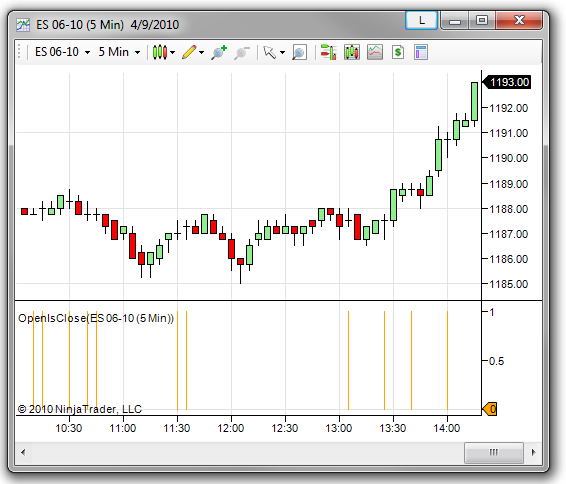
Task: Open the Indicators line chart icon
Action: pos(375,52)
